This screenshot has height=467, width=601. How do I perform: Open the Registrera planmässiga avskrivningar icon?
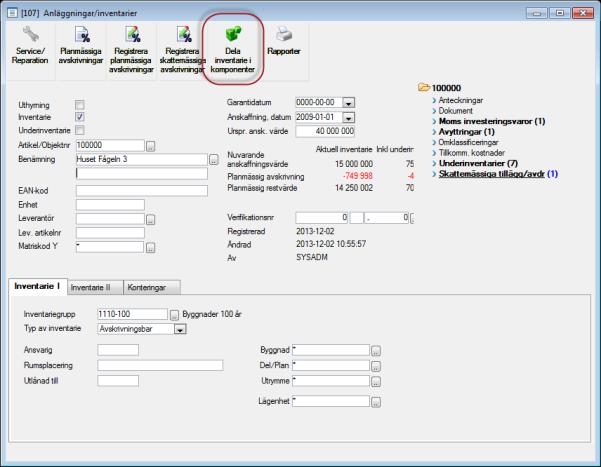click(x=133, y=35)
